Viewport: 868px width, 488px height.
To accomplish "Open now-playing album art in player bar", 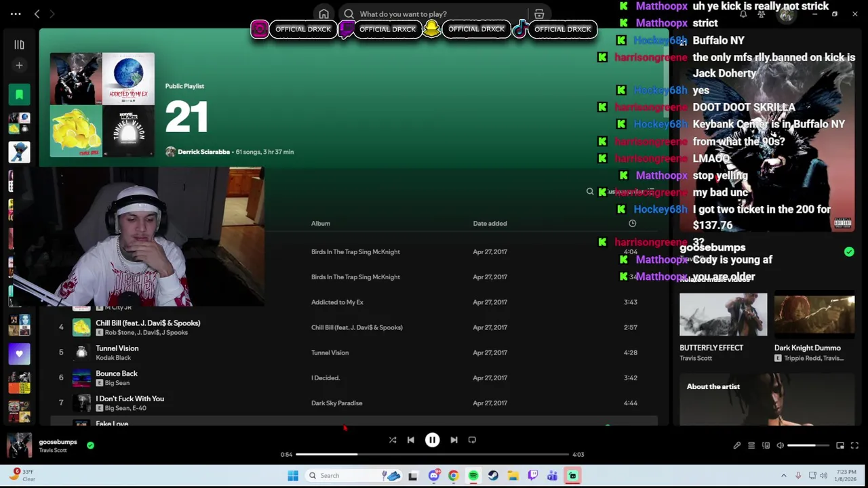I will pyautogui.click(x=19, y=445).
